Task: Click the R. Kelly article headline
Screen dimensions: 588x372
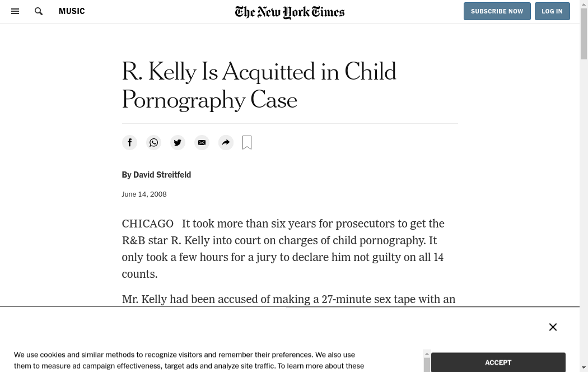Action: 259,86
